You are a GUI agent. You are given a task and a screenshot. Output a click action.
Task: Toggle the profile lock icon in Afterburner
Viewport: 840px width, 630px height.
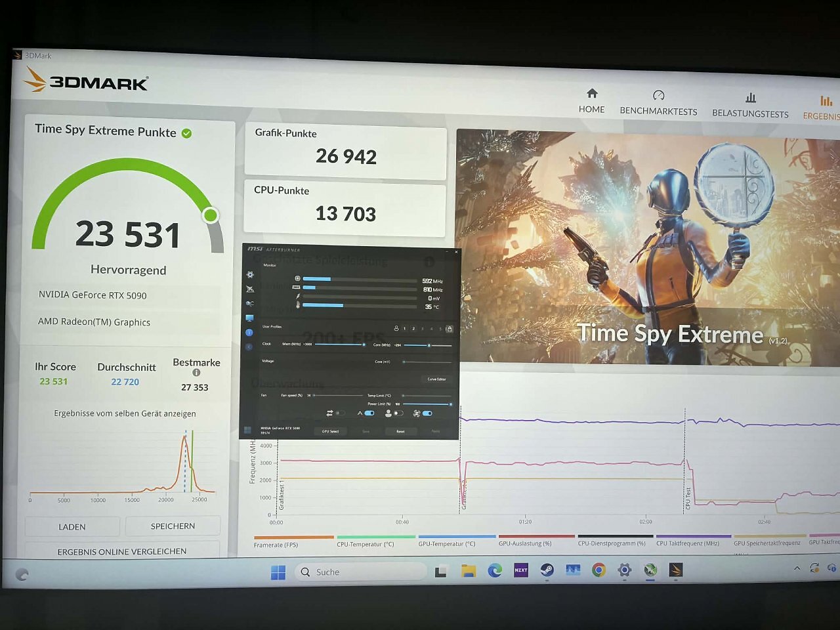point(450,329)
